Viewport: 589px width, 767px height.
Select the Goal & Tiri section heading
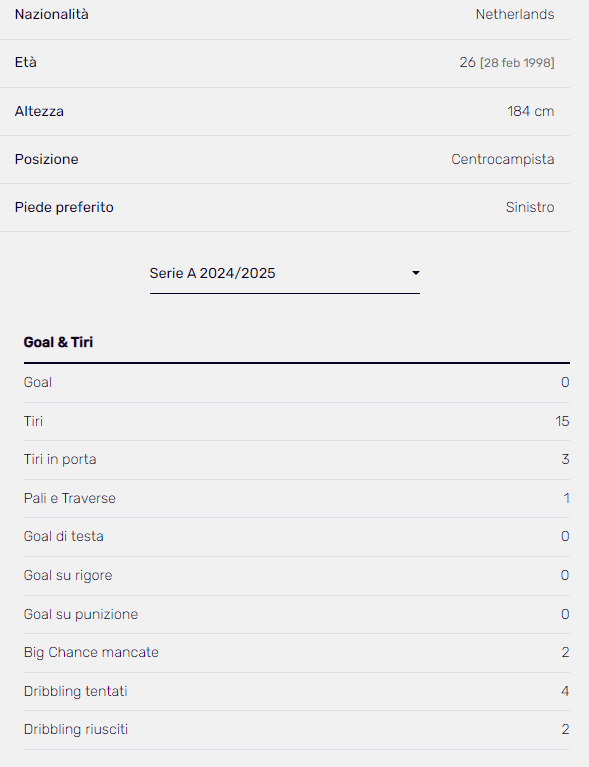58,342
